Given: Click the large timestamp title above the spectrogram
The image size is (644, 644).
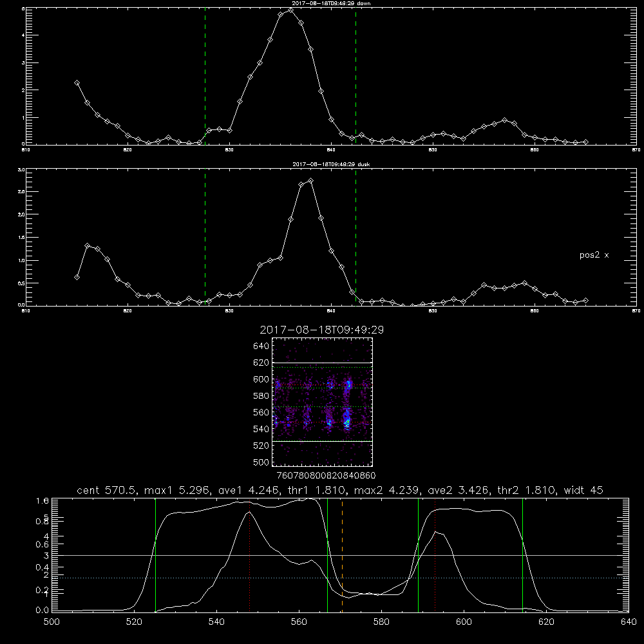Looking at the screenshot, I should (321, 330).
